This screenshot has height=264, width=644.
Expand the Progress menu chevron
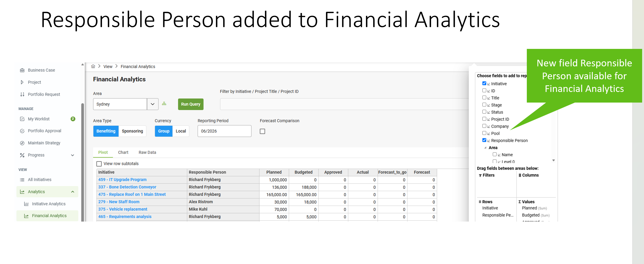[72, 155]
